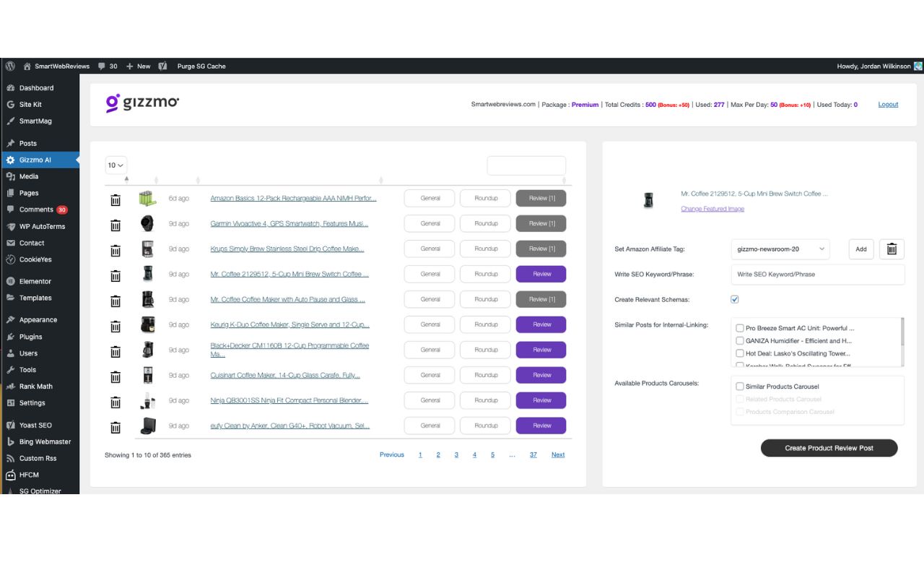Enable Similar Products Carousel
Viewport: 924px width, 578px height.
pos(740,387)
